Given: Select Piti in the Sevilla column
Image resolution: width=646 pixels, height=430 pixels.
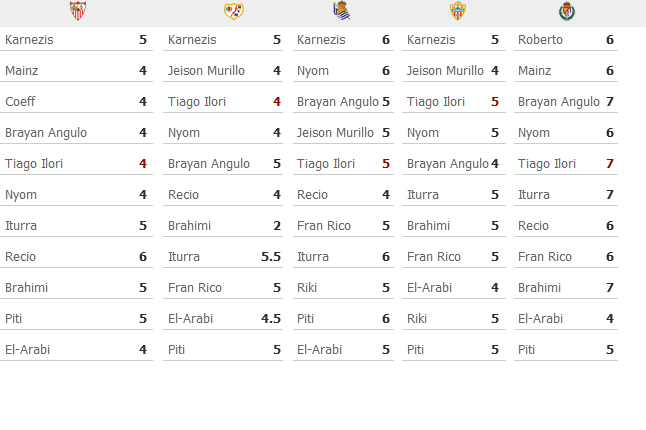Looking at the screenshot, I should [x=13, y=318].
